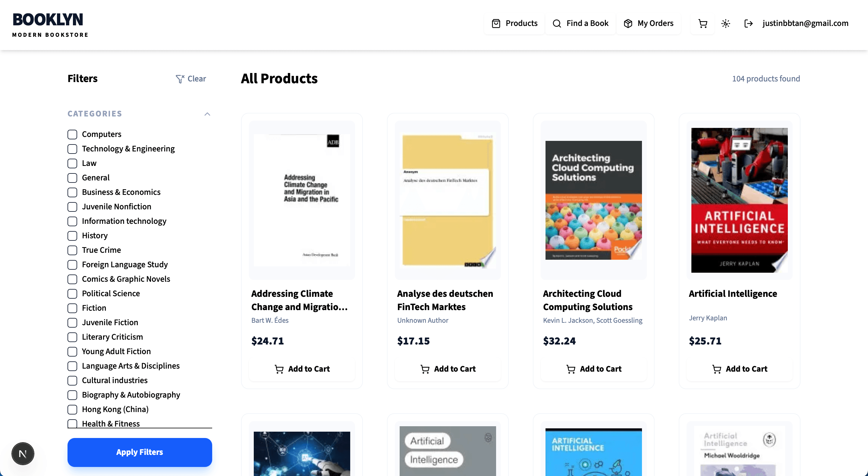Click the Apply Filters button
The height and width of the screenshot is (476, 868).
(140, 452)
